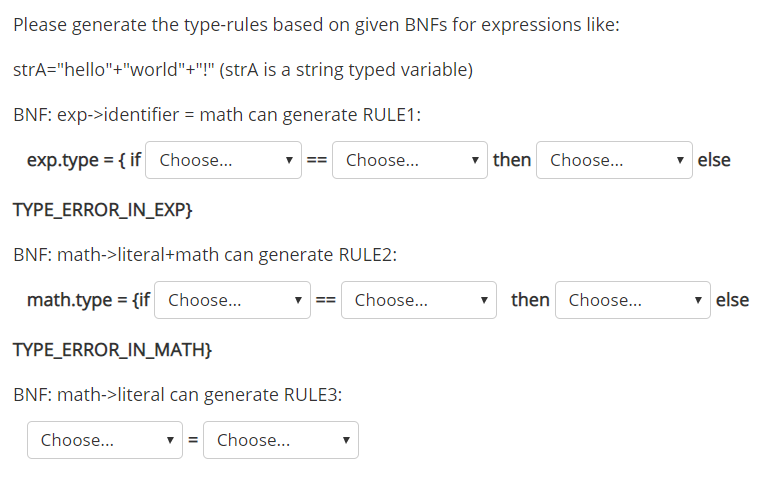This screenshot has width=768, height=478.
Task: Open RULE3 left-hand side dropdown
Action: coord(104,440)
